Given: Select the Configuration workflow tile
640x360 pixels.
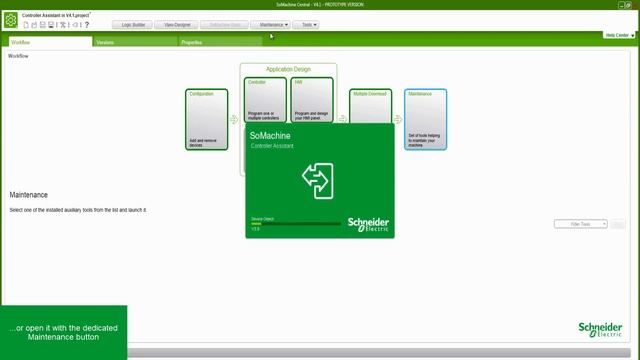Looking at the screenshot, I should [x=207, y=120].
